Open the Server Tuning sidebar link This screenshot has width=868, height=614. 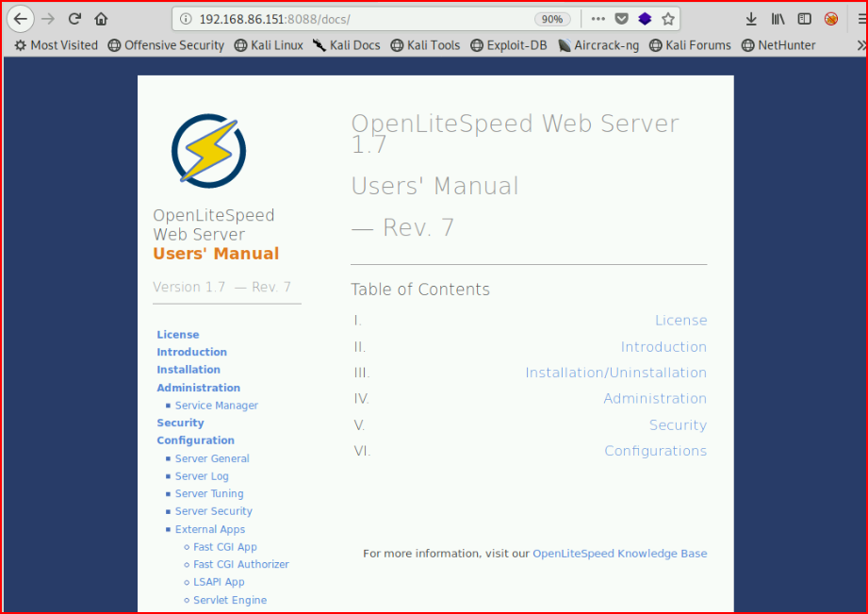click(x=209, y=494)
